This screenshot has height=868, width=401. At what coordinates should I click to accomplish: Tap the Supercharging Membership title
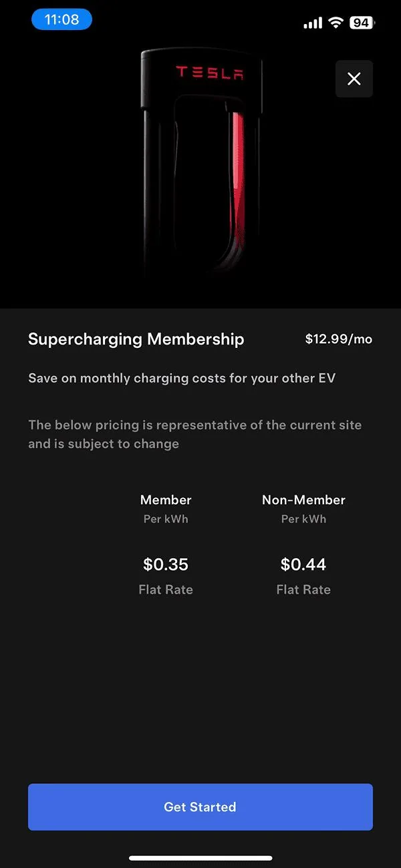(136, 339)
